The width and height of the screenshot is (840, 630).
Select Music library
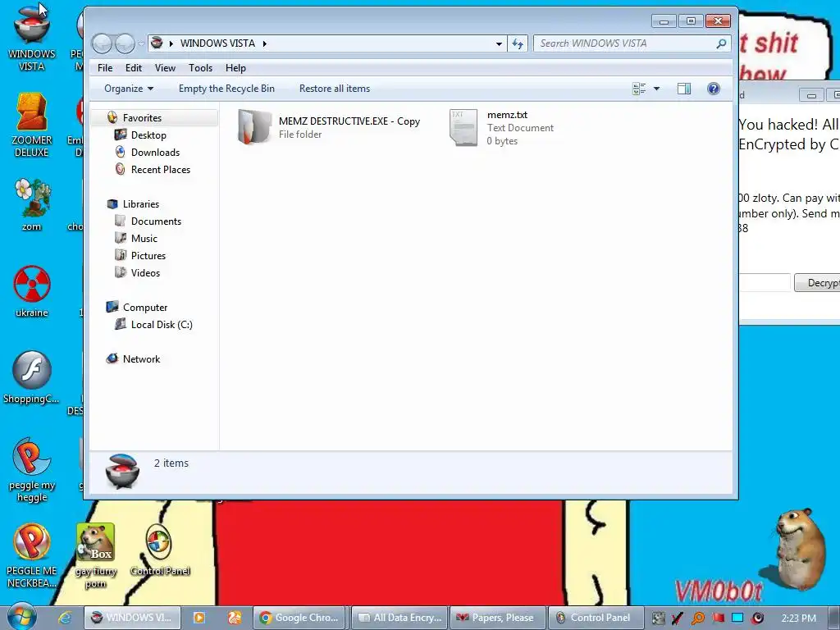[144, 239]
